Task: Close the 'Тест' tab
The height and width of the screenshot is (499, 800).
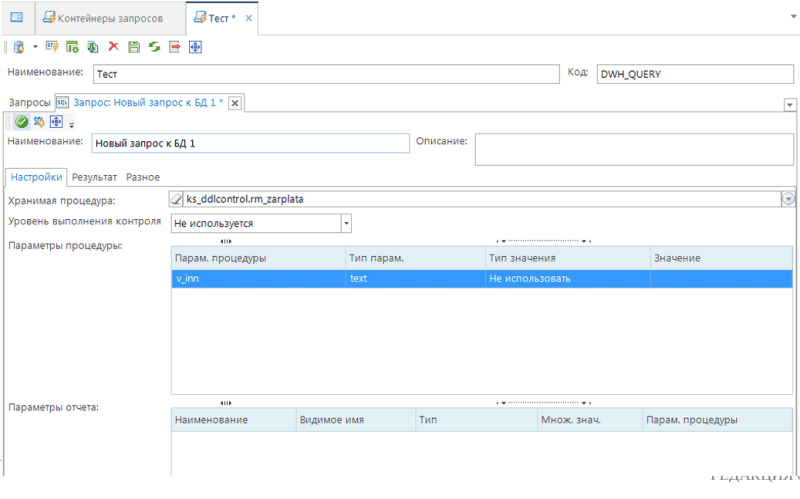Action: point(249,18)
